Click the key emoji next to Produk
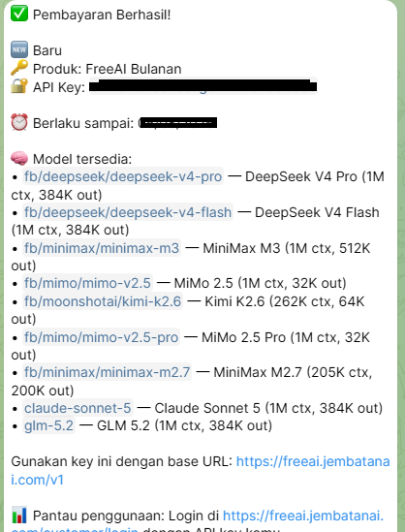Screen dimensions: 405x532 click(19, 68)
